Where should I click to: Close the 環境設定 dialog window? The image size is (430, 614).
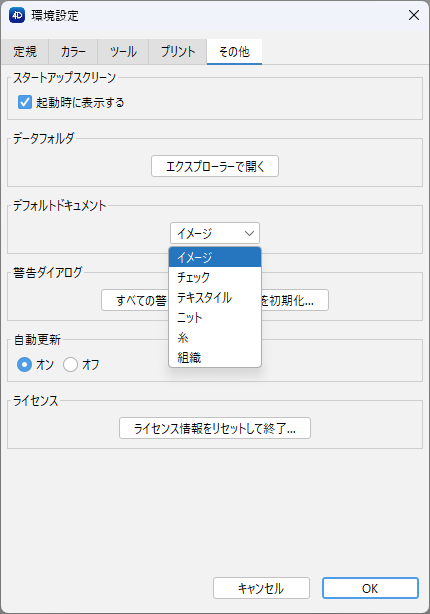tap(414, 15)
